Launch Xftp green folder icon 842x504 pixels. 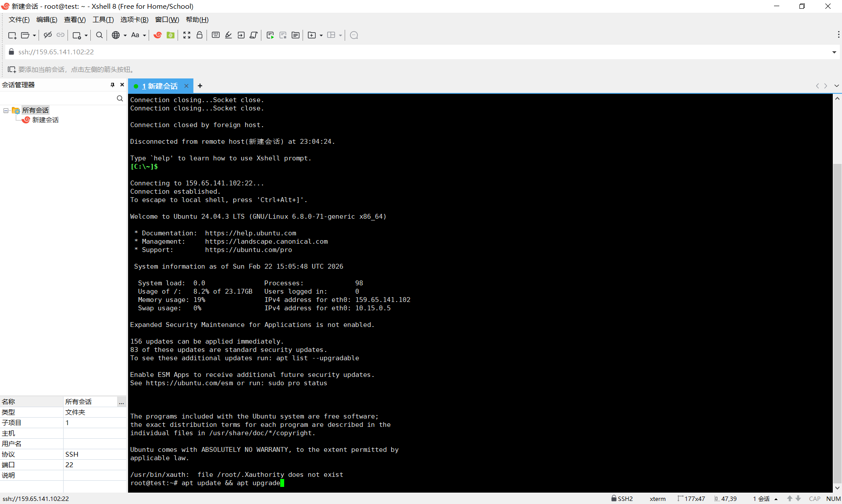coord(171,35)
